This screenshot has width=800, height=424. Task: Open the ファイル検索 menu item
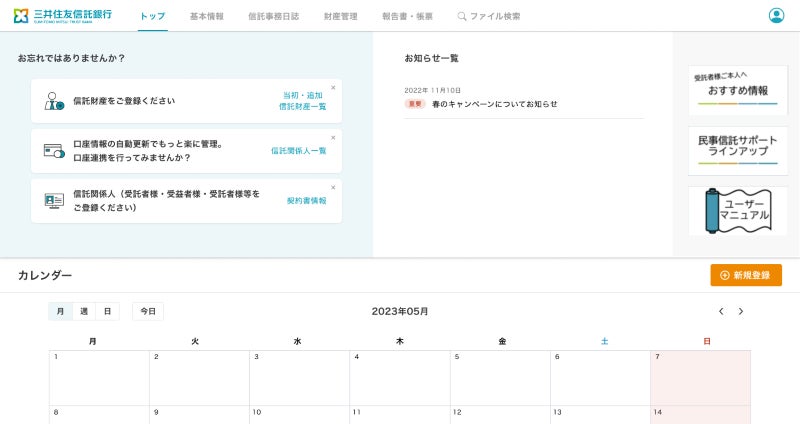click(489, 16)
